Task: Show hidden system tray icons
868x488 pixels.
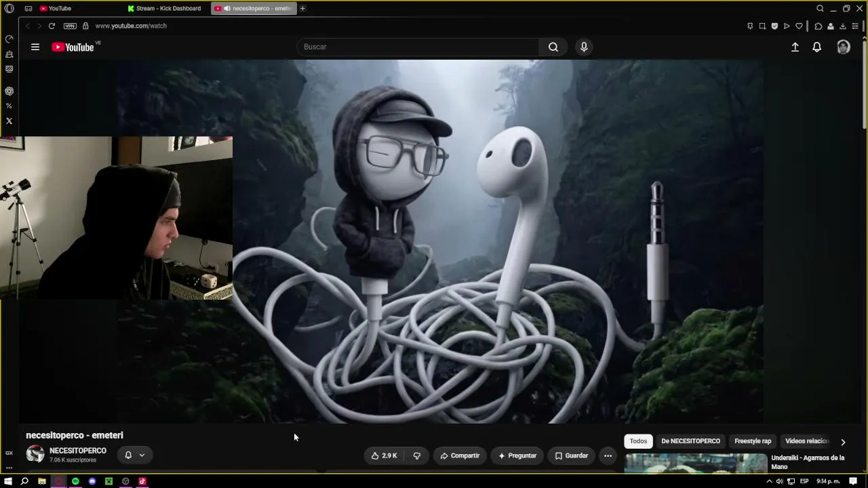Action: click(769, 481)
